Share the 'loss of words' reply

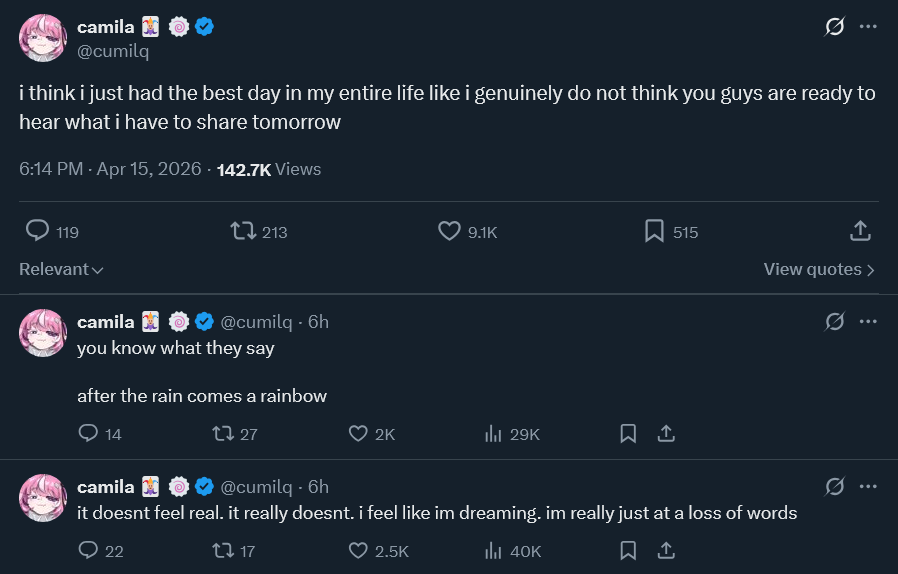click(666, 550)
